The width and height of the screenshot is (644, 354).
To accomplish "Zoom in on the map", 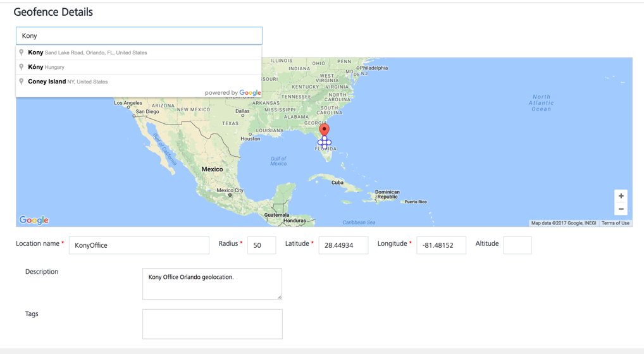I will [621, 196].
